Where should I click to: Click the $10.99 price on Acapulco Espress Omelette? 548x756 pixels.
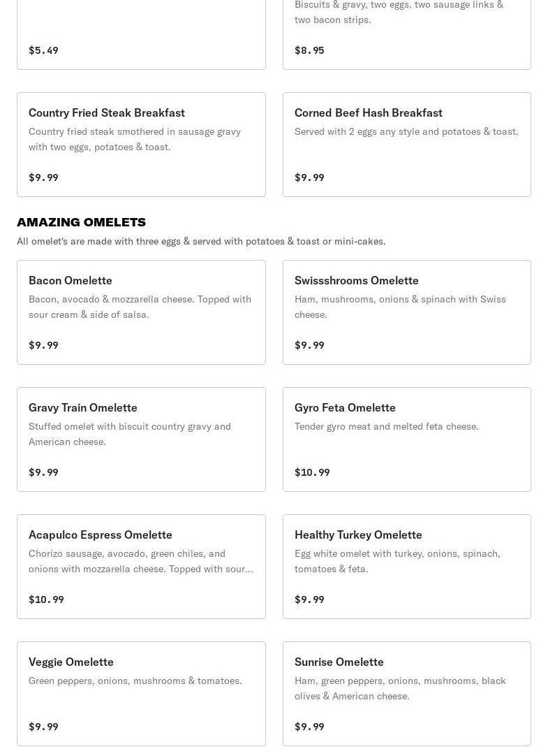(46, 599)
